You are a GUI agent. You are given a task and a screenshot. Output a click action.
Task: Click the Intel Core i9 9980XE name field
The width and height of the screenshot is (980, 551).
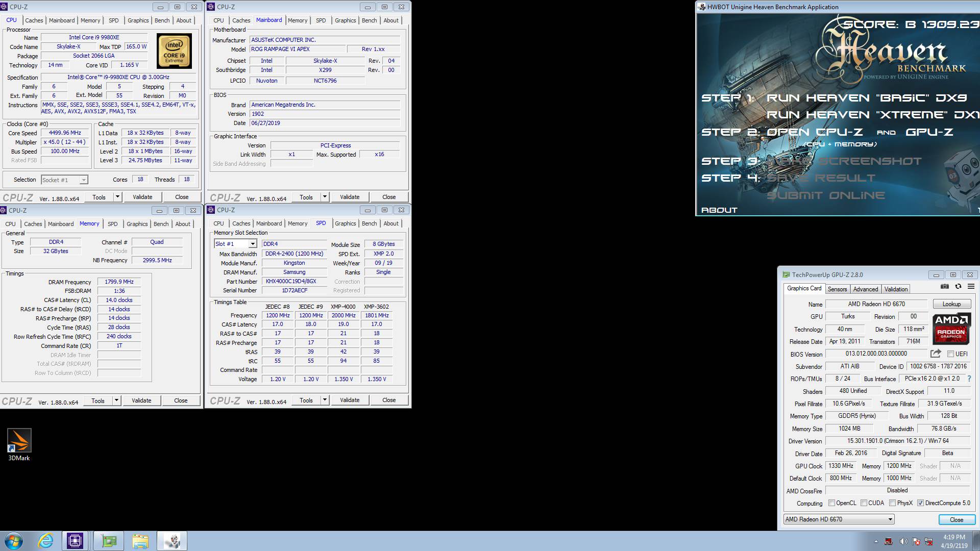[94, 37]
